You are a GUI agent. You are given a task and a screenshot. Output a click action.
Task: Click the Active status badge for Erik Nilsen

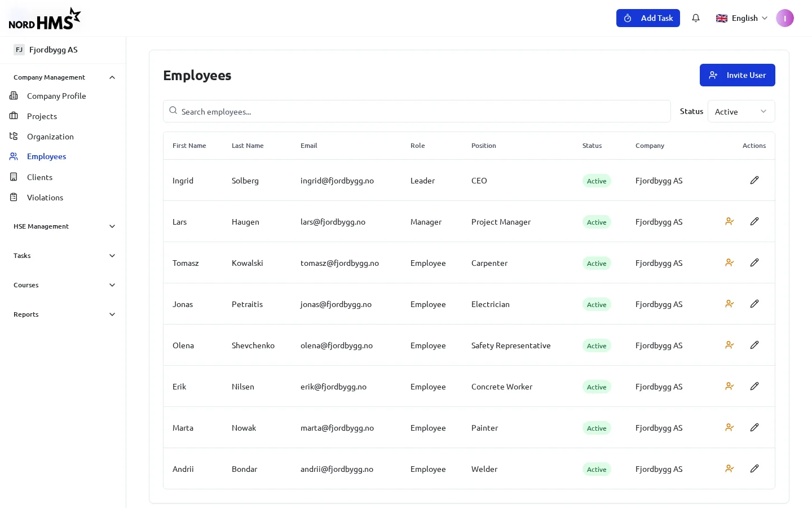pyautogui.click(x=597, y=387)
